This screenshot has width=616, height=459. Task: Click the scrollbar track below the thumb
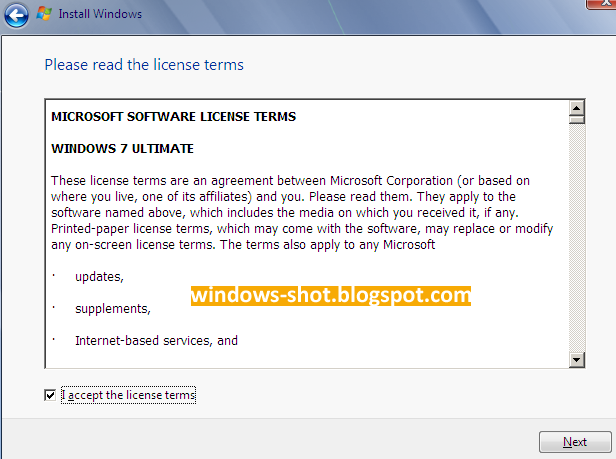[577, 238]
